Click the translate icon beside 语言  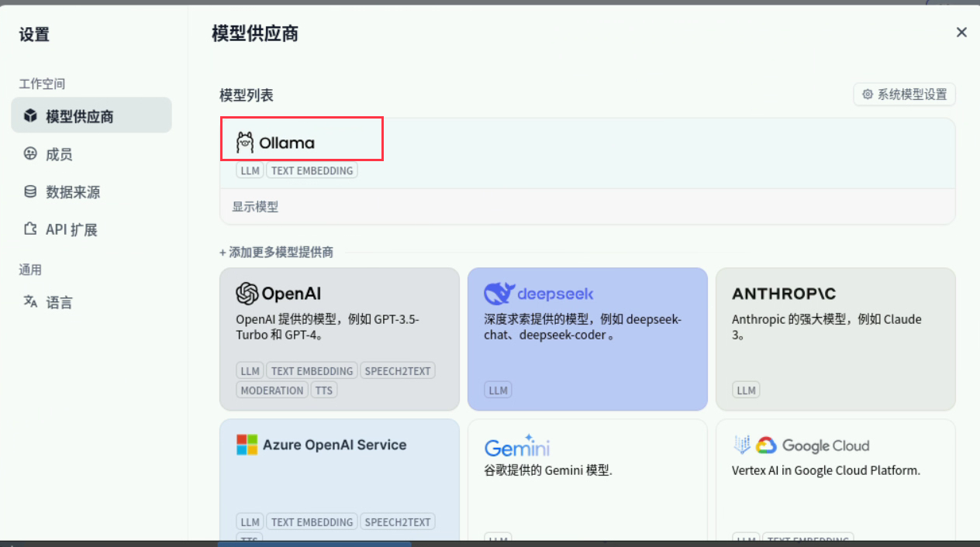click(30, 301)
